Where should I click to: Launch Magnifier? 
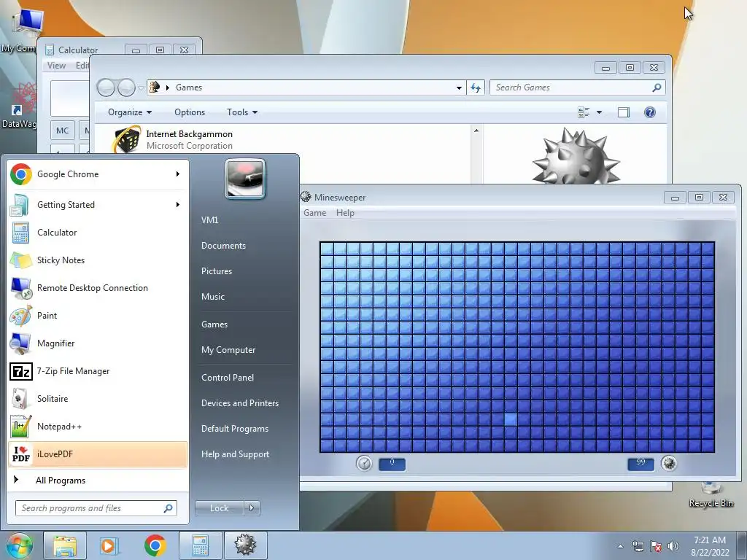point(97,343)
